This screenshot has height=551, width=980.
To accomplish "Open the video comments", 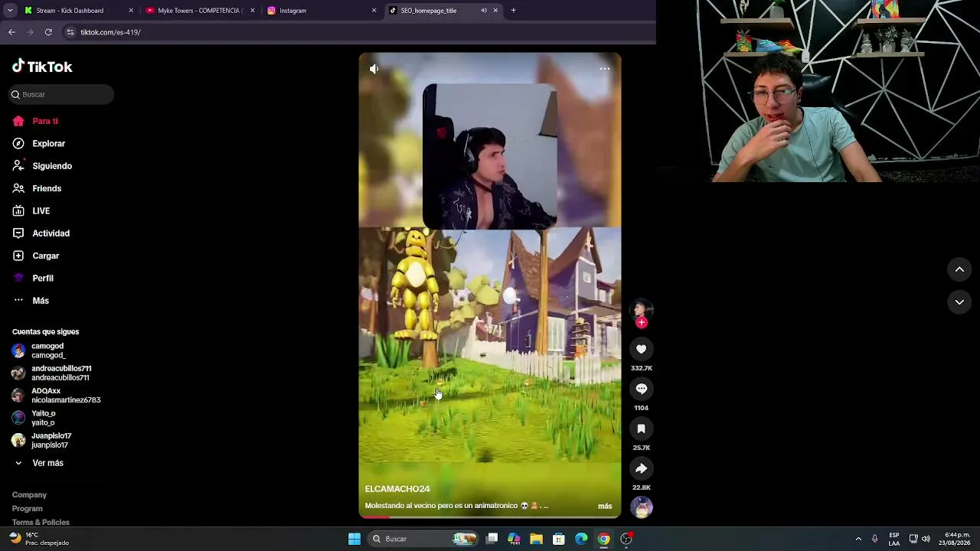I will 642,389.
